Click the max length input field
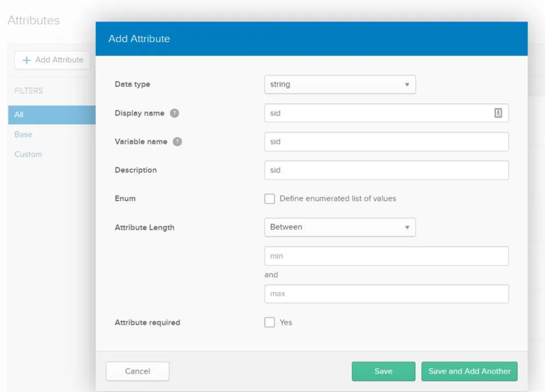The width and height of the screenshot is (545, 392). point(387,294)
